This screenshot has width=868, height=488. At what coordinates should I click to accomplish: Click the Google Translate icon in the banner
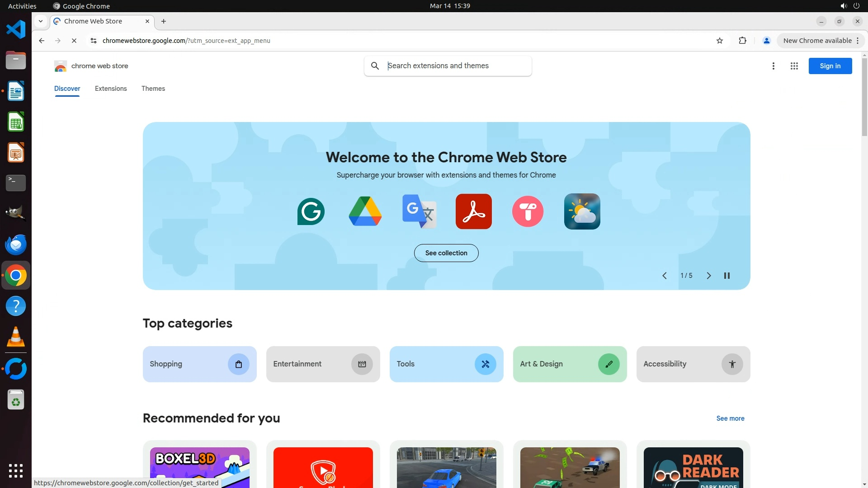(x=419, y=211)
